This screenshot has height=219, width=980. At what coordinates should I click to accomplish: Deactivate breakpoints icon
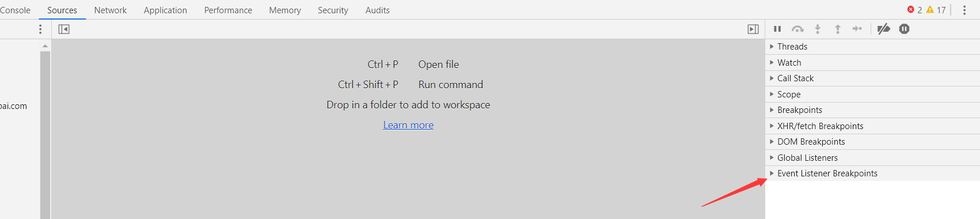coord(884,29)
